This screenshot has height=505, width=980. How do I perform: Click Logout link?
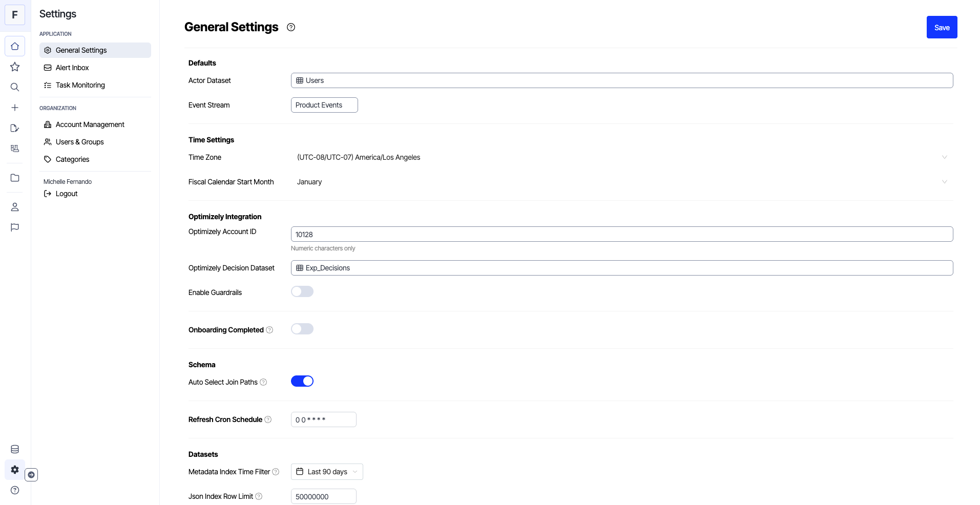point(66,194)
